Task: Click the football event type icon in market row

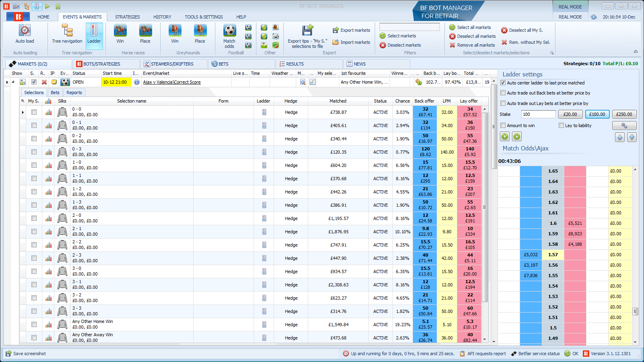Action: [65, 82]
